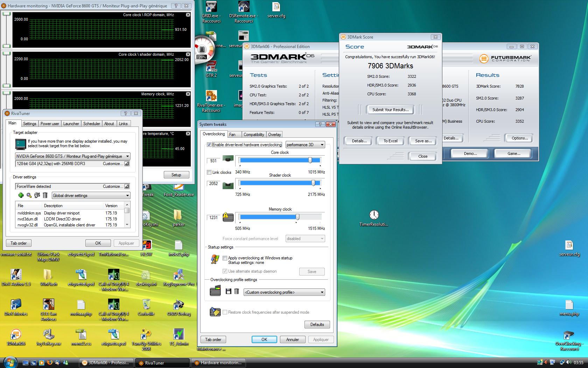
Task: Close the Memory clock graph panel
Action: 188,94
